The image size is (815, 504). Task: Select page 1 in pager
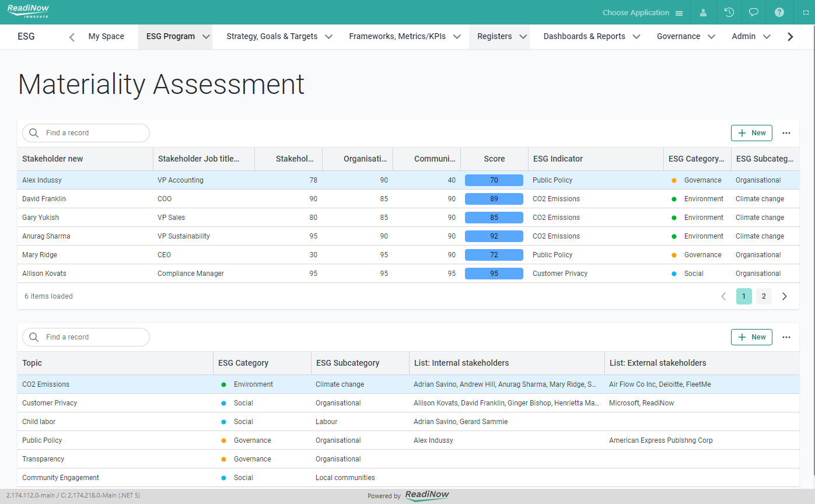(744, 296)
